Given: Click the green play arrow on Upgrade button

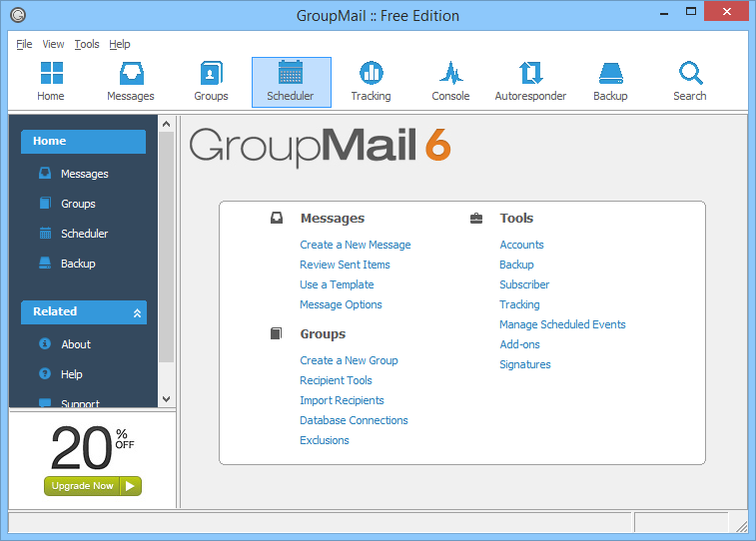Looking at the screenshot, I should pos(130,485).
